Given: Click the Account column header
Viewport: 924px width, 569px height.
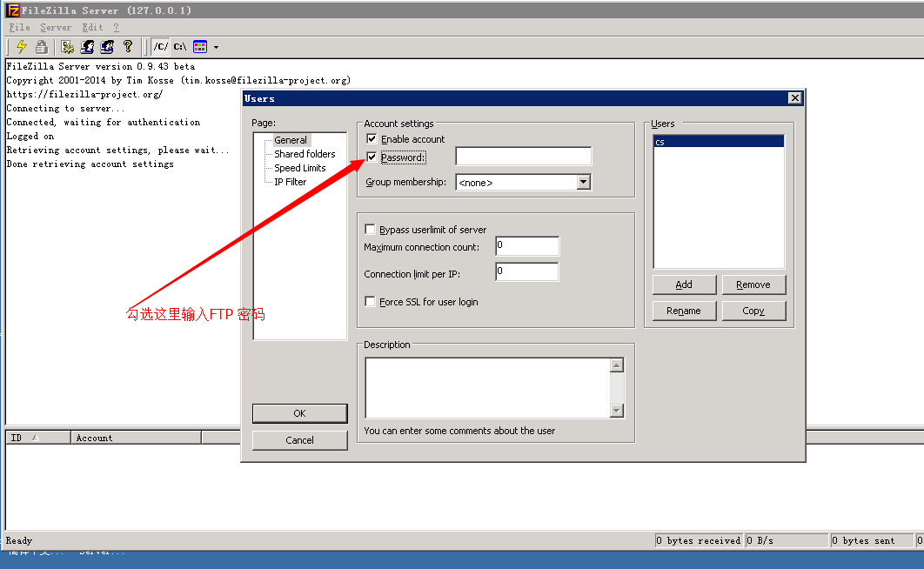Looking at the screenshot, I should (136, 438).
